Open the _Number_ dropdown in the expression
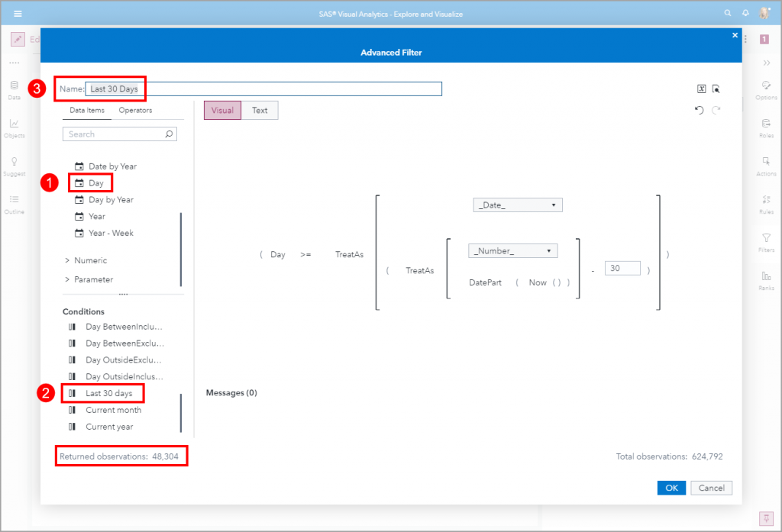782x532 pixels. point(512,250)
